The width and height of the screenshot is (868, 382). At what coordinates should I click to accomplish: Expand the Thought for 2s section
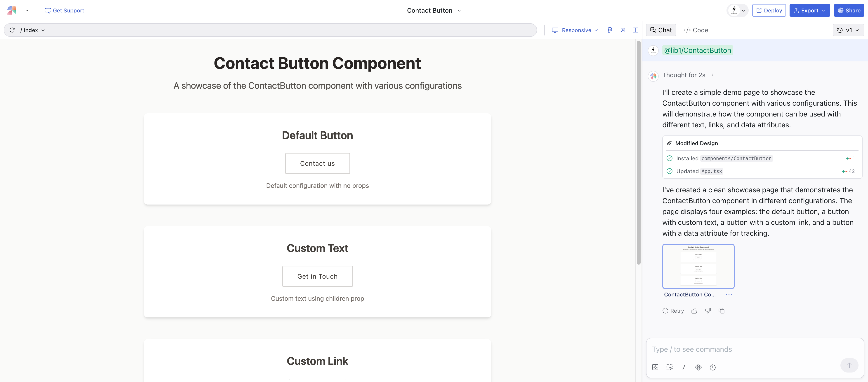point(688,75)
